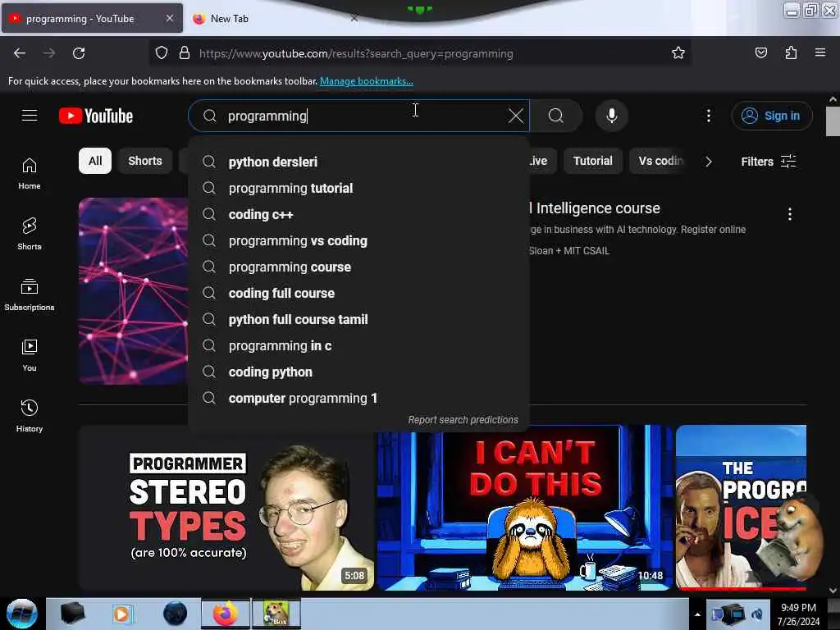The image size is (840, 630).
Task: Select the Tutorial filter chip
Action: tap(592, 162)
